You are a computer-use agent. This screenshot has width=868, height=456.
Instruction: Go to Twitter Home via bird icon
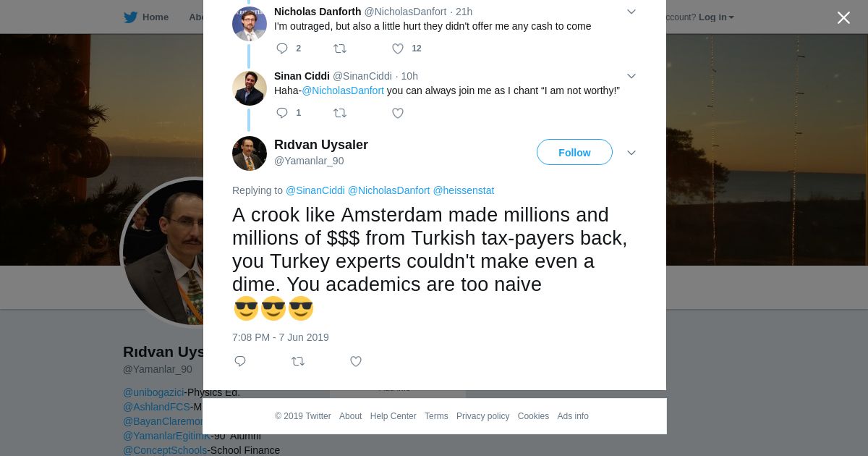pos(131,17)
